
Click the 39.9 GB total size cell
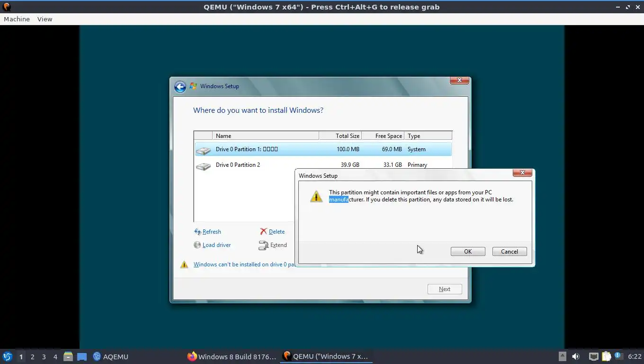coord(350,165)
